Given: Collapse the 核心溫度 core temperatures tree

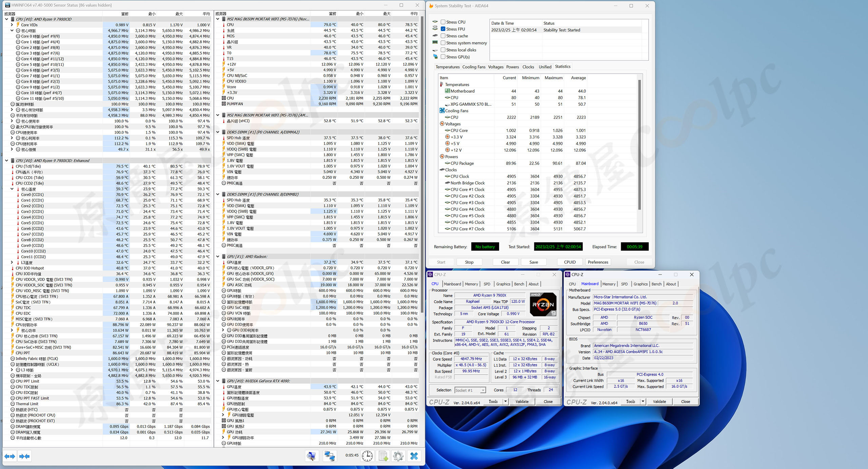Looking at the screenshot, I should click(12, 189).
